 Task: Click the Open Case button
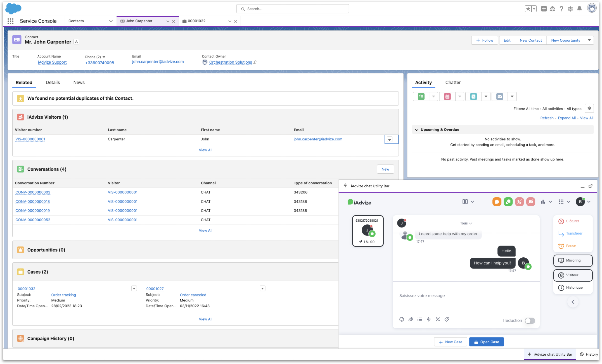point(486,342)
